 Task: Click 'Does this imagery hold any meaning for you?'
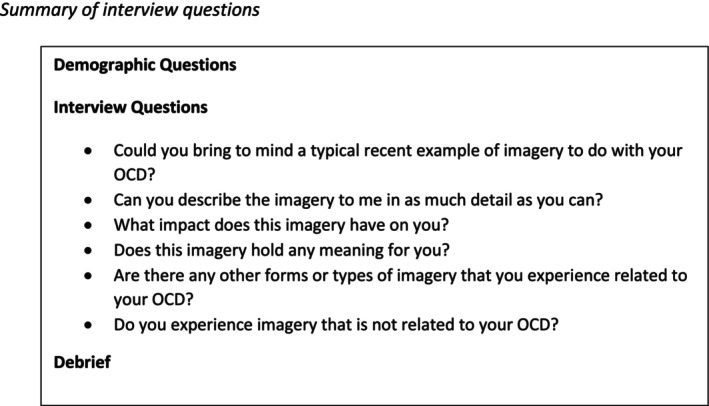[282, 250]
